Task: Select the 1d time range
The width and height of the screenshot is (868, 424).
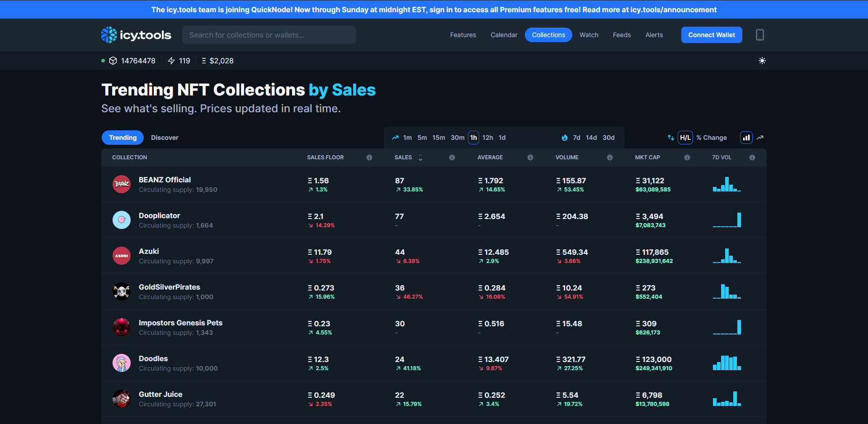Action: pyautogui.click(x=502, y=138)
